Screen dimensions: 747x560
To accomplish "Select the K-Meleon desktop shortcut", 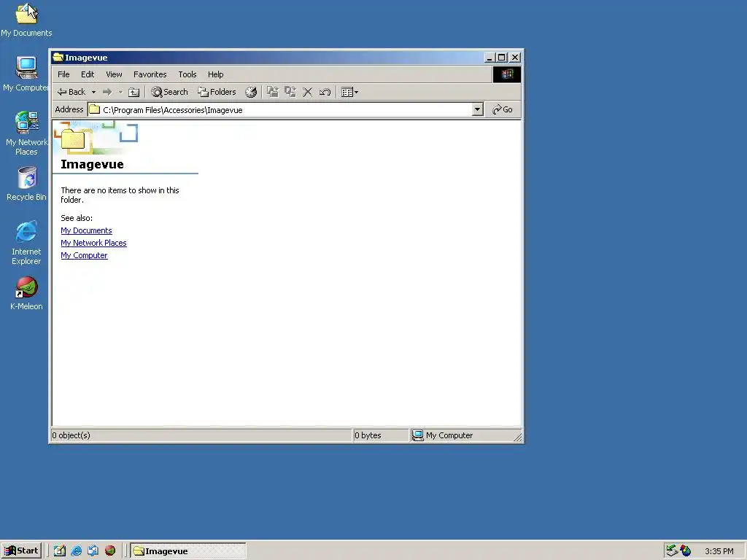I will click(x=27, y=294).
